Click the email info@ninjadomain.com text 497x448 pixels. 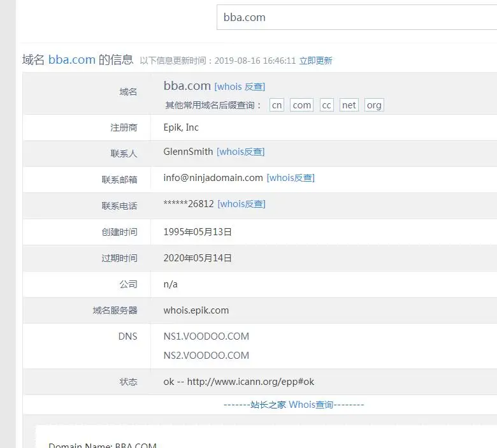[x=213, y=178]
